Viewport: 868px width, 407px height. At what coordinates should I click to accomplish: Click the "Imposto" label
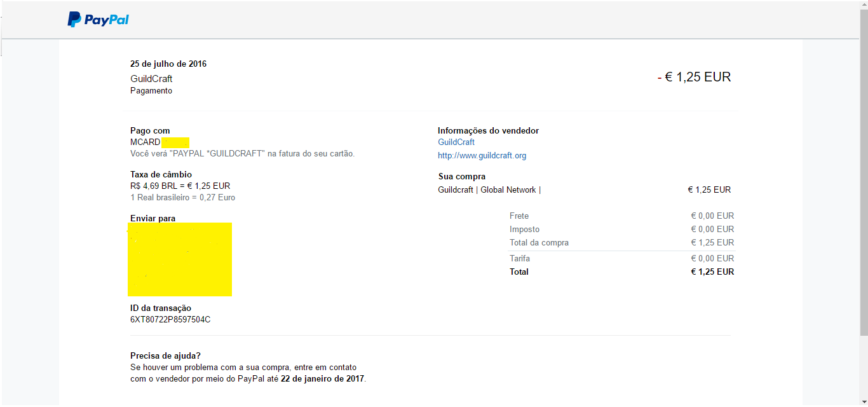(525, 230)
